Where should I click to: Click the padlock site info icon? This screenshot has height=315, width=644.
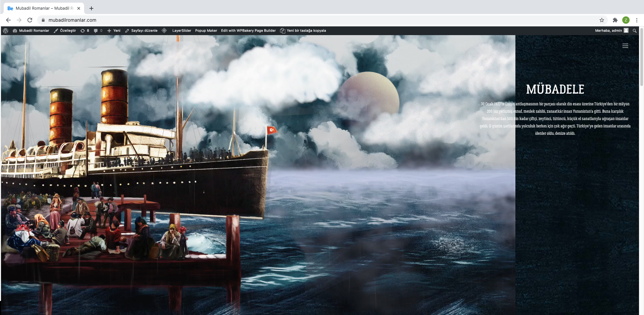[x=43, y=20]
